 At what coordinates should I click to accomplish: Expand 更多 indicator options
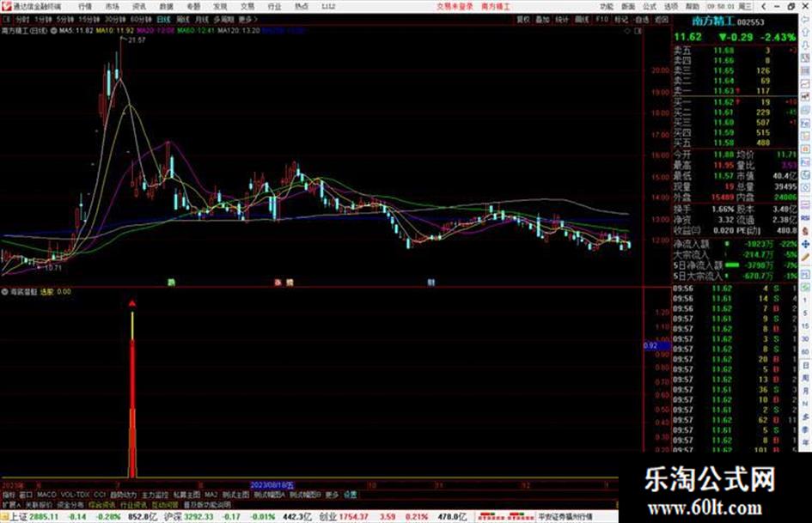332,495
